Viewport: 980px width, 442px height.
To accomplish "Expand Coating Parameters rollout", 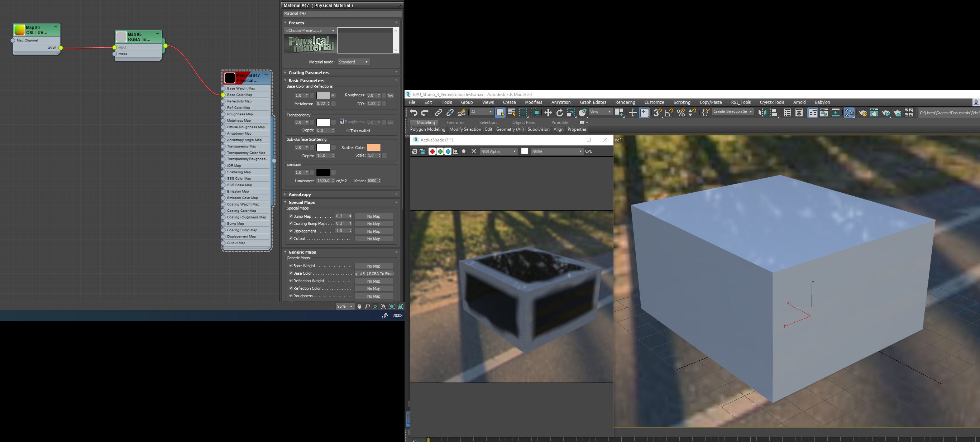I will 309,73.
